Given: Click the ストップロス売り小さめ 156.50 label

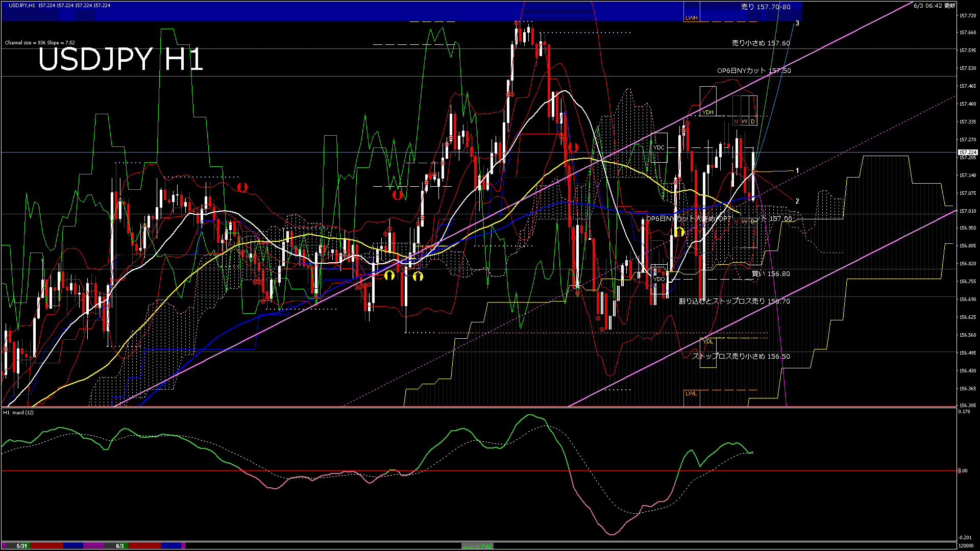Looking at the screenshot, I should [741, 357].
